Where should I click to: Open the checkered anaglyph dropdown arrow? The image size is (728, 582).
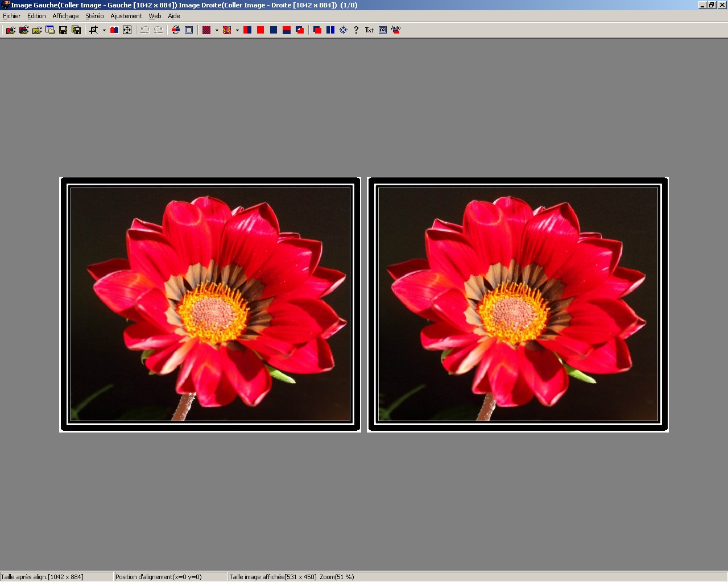[217, 30]
